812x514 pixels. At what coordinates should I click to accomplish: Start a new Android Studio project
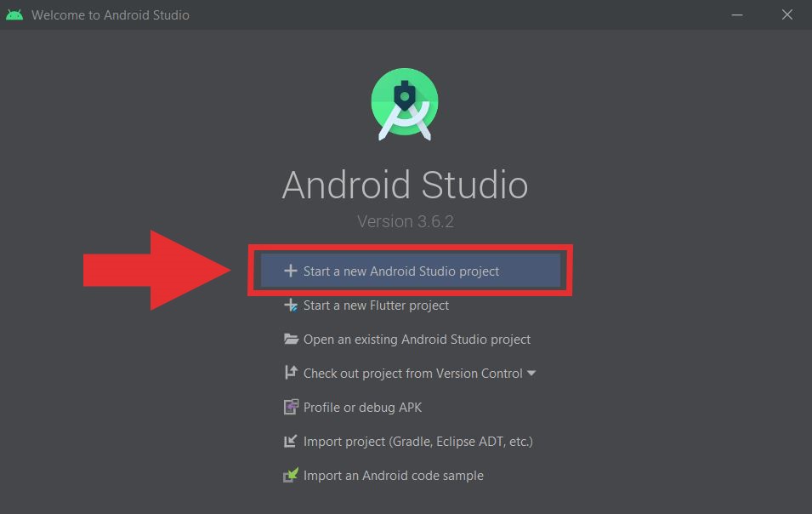point(410,271)
